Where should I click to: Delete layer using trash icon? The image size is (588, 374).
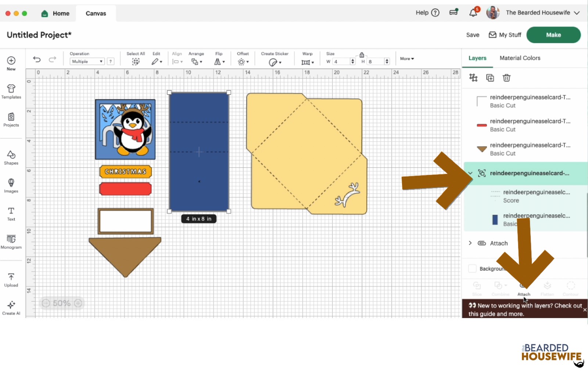point(506,78)
